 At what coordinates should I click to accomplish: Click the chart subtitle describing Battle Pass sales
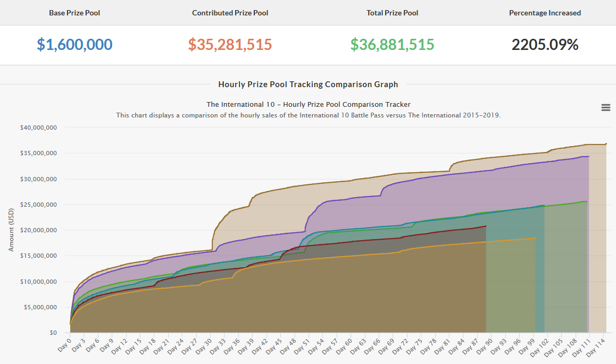click(x=308, y=115)
